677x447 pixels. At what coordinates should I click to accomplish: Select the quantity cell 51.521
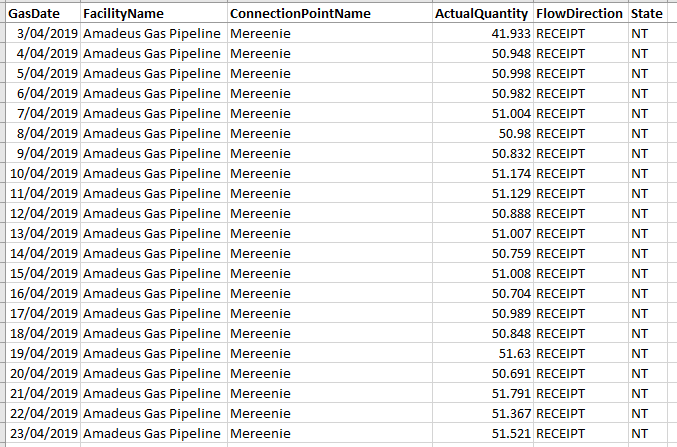[x=483, y=433]
